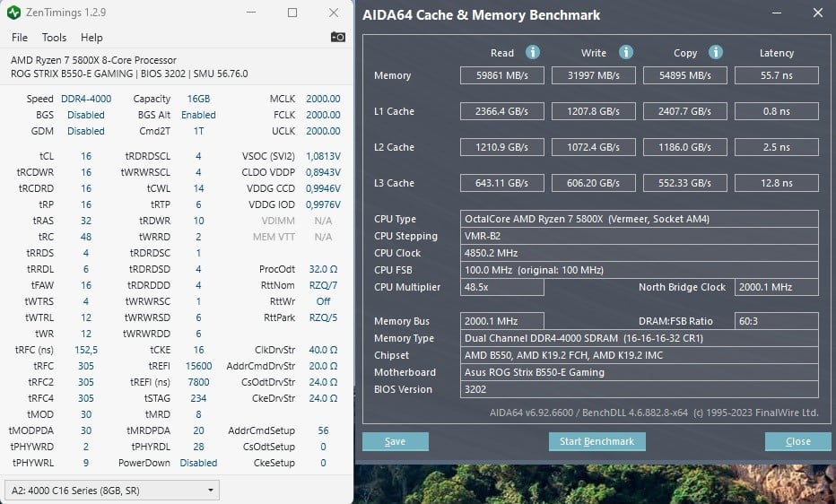Click the Capacity value 16GB
The image size is (836, 504).
[198, 99]
